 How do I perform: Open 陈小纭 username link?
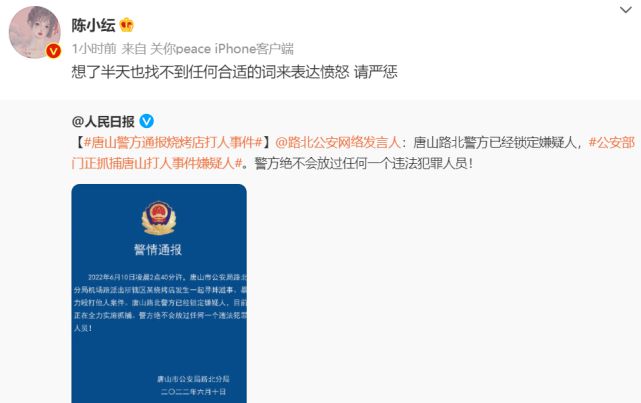coord(94,25)
